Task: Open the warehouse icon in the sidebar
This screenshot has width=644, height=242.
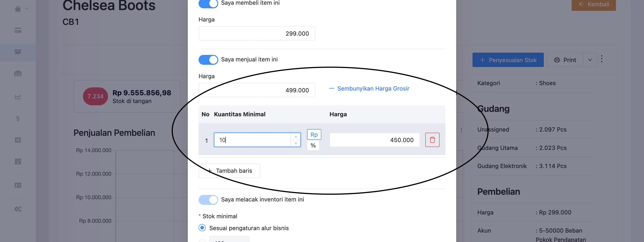Action: tap(18, 73)
